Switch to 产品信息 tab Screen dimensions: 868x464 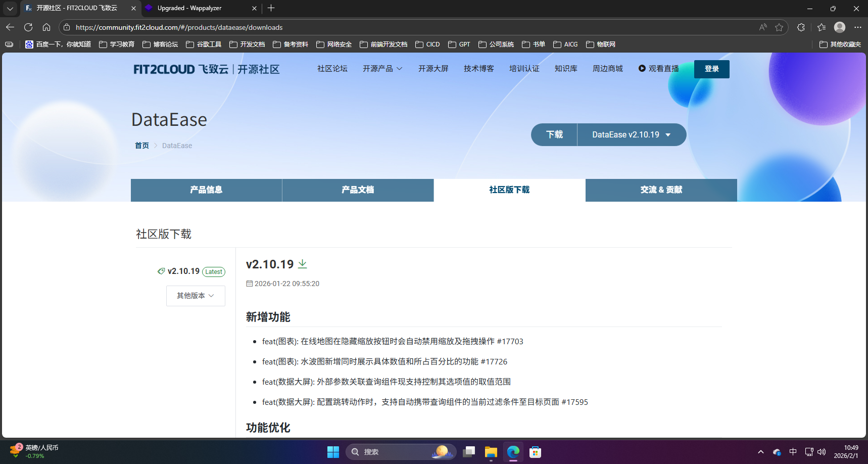pyautogui.click(x=206, y=190)
